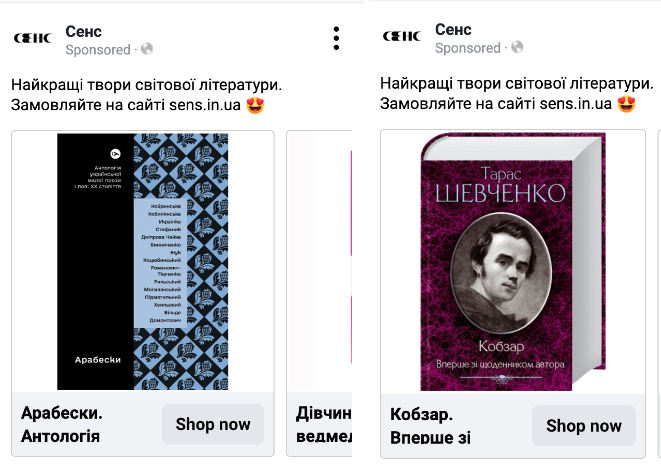Open the Арабески book cover image
Image resolution: width=661 pixels, height=470 pixels.
point(142,261)
